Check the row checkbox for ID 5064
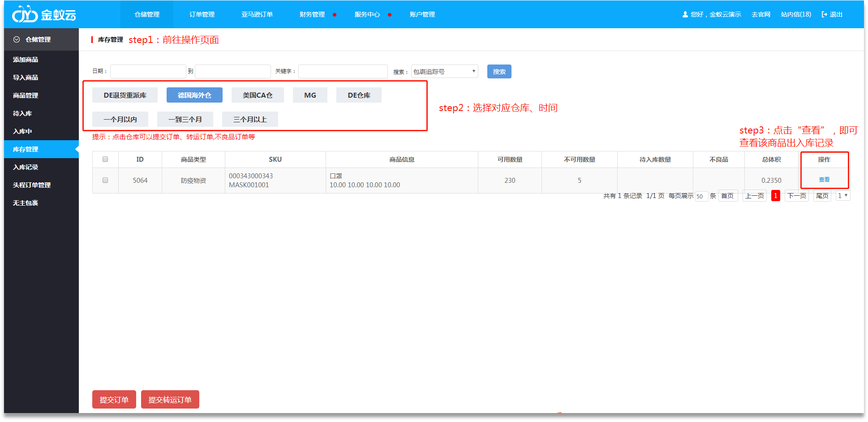 coord(105,180)
